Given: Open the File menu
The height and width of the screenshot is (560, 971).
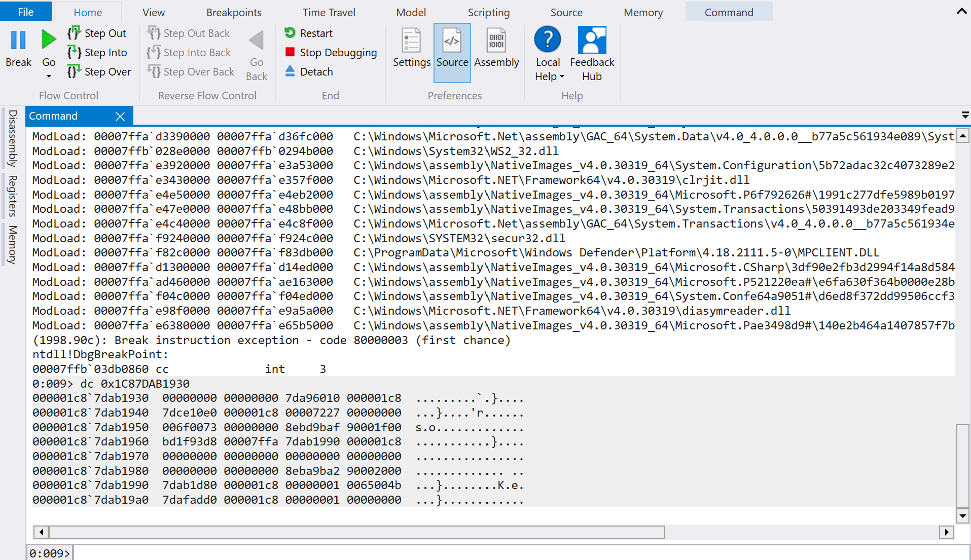Looking at the screenshot, I should click(x=26, y=12).
